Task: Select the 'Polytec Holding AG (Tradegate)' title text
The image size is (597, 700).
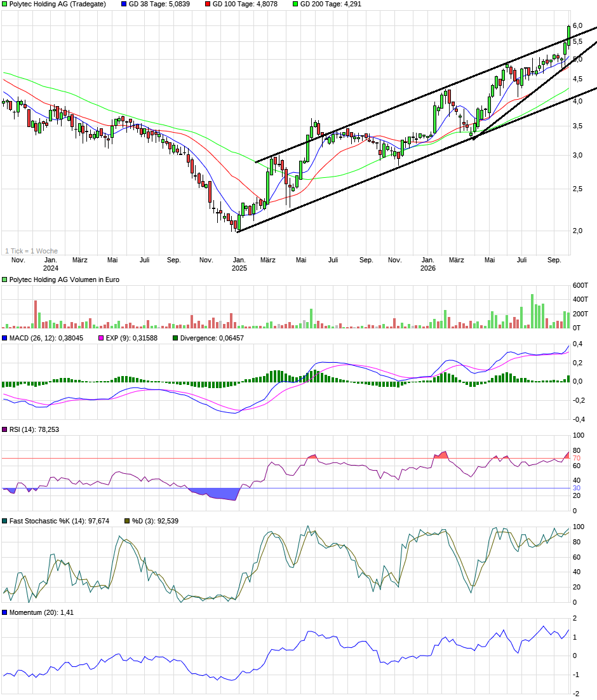Action: [58, 4]
